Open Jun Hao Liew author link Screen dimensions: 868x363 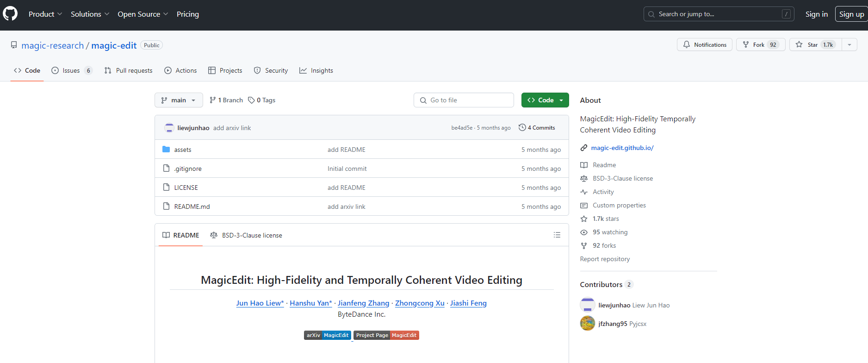(x=260, y=303)
